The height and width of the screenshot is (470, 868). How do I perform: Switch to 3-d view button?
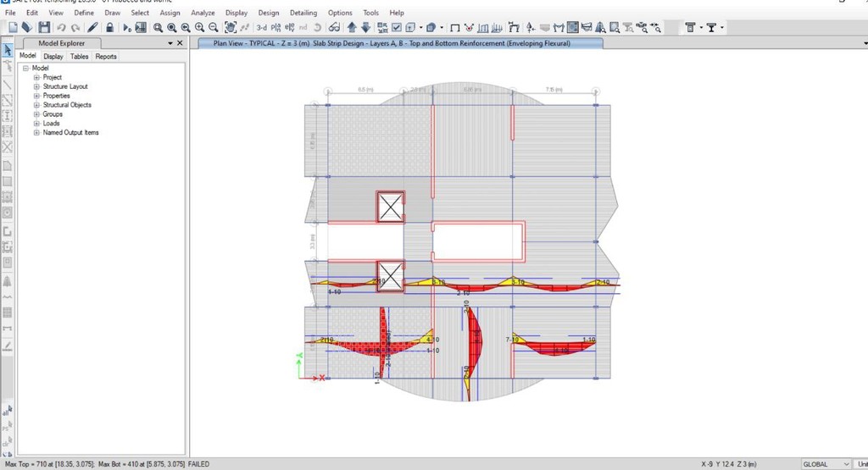[261, 28]
